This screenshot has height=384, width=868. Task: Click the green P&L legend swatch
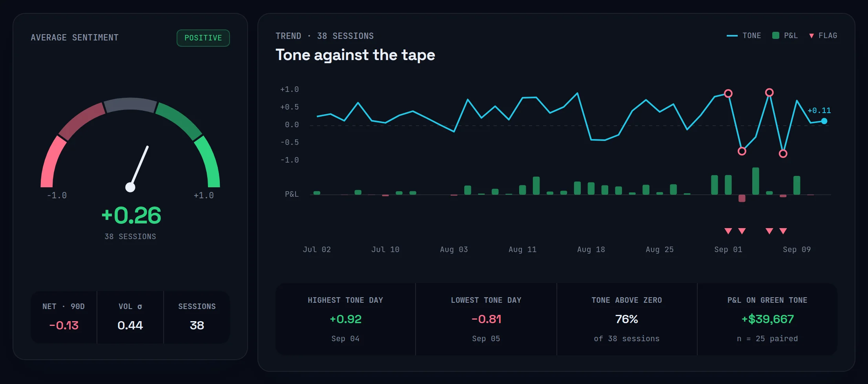tap(775, 35)
